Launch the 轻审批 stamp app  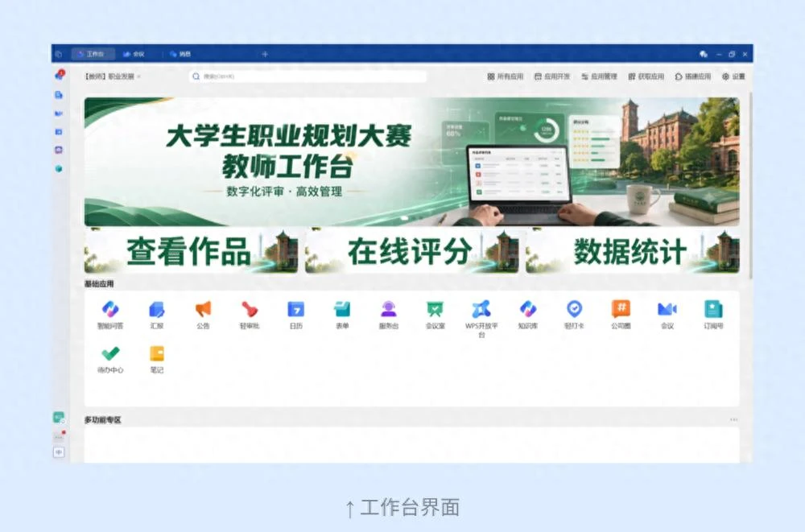(x=250, y=314)
